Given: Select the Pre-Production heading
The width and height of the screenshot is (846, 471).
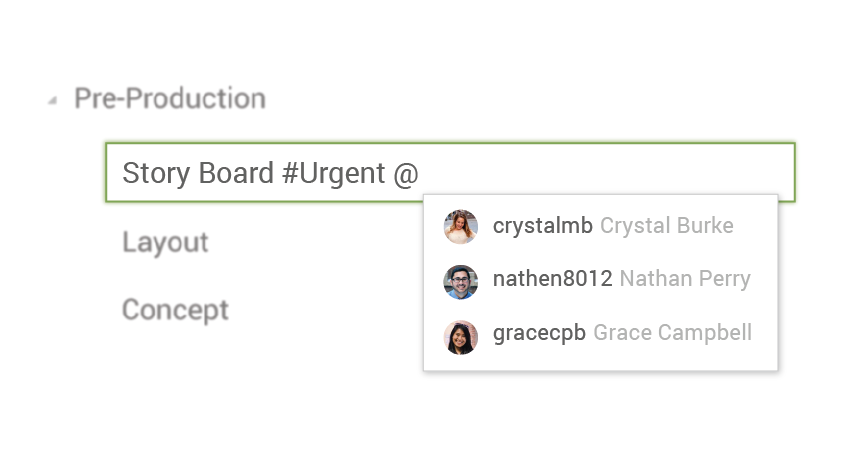Looking at the screenshot, I should pos(170,98).
